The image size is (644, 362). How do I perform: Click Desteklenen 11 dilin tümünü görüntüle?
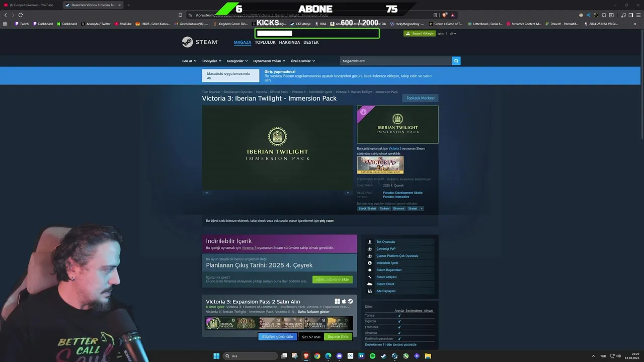coord(390,345)
